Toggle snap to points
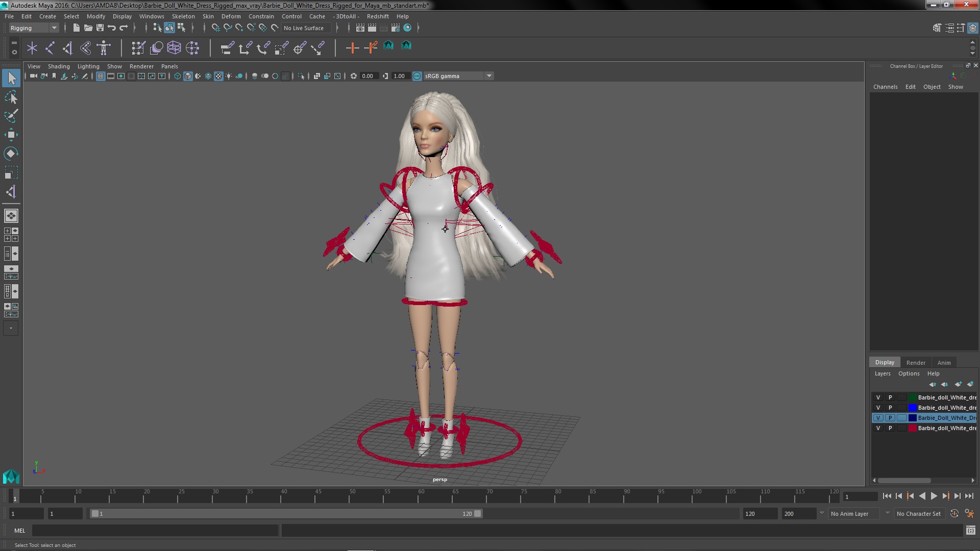 click(x=239, y=28)
